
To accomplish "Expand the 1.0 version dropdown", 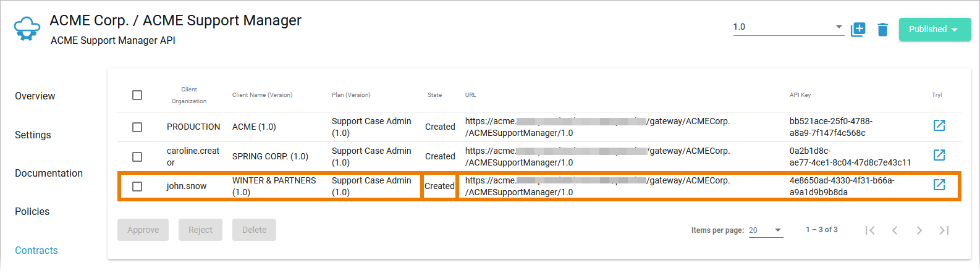I will (x=788, y=27).
